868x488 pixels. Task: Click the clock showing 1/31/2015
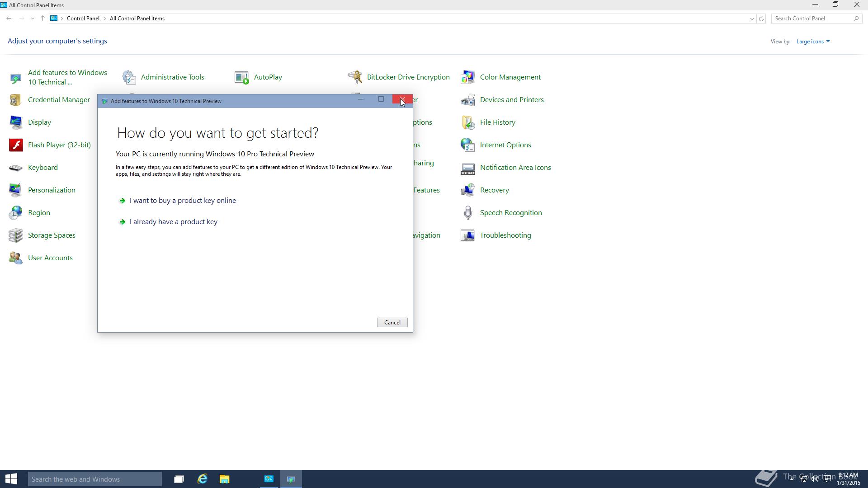pos(848,479)
